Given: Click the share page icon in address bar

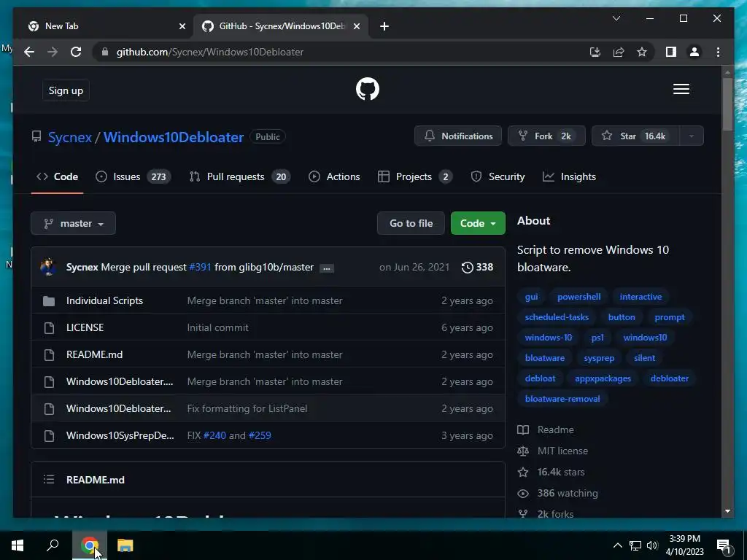Looking at the screenshot, I should 619,52.
